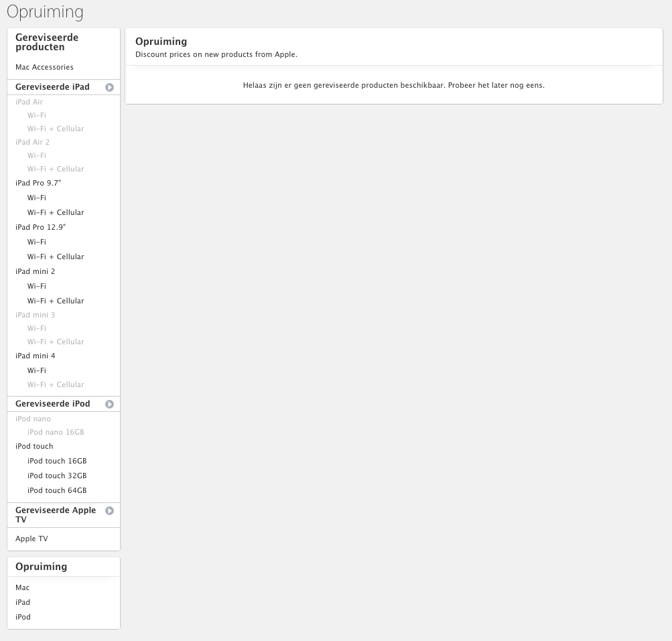Open iPod touch 32GB
The image size is (672, 641).
pos(57,476)
